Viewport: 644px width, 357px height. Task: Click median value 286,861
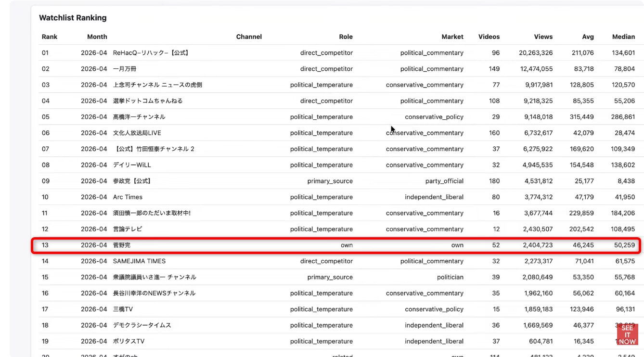click(x=624, y=117)
